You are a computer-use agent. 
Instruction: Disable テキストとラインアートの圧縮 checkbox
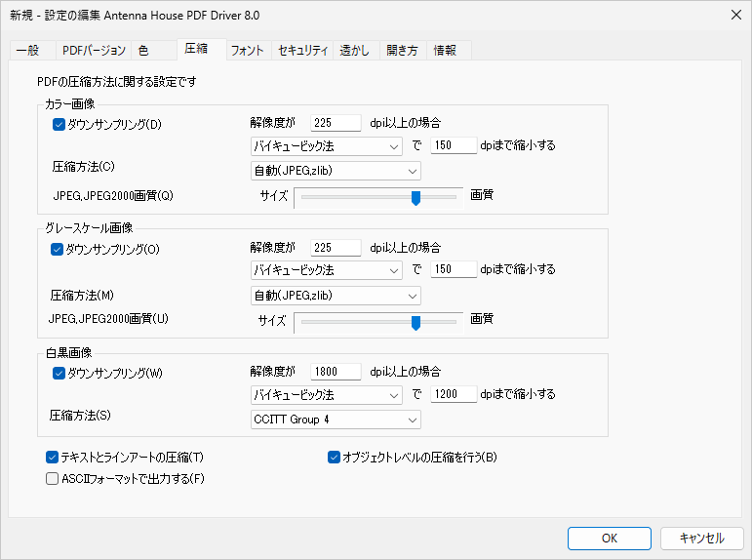click(x=53, y=457)
